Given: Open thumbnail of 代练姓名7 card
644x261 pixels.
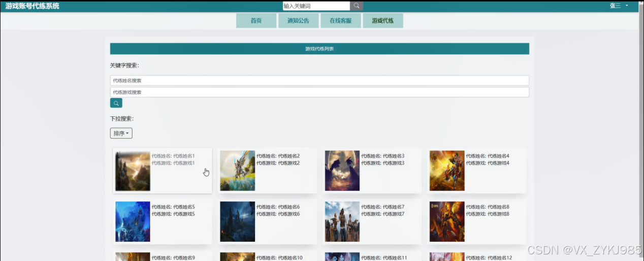Looking at the screenshot, I should tap(342, 221).
